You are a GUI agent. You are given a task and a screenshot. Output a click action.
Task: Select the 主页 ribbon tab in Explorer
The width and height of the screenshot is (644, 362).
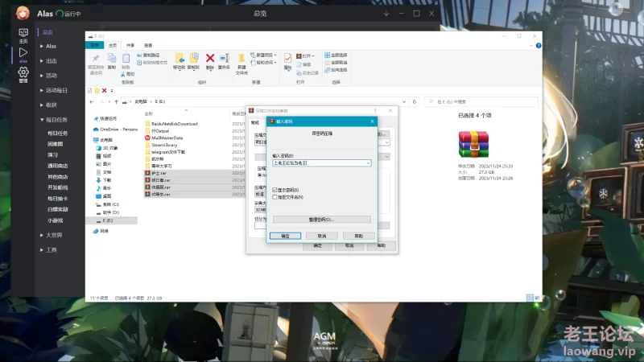(x=113, y=46)
